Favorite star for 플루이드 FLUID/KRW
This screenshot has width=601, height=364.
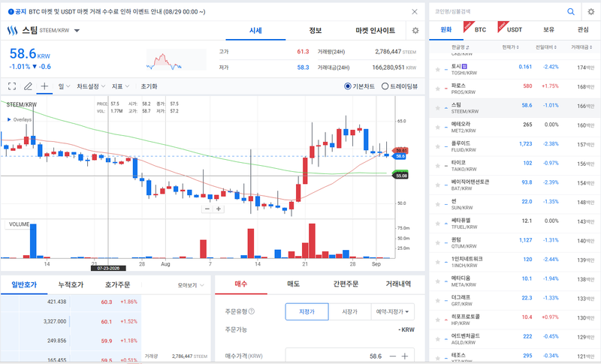[x=437, y=146]
